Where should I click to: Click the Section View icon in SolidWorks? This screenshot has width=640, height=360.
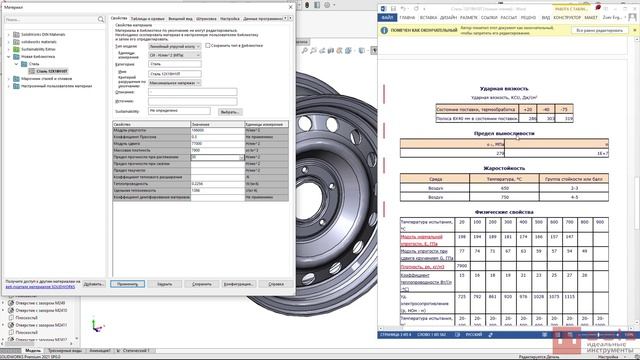pos(331,51)
